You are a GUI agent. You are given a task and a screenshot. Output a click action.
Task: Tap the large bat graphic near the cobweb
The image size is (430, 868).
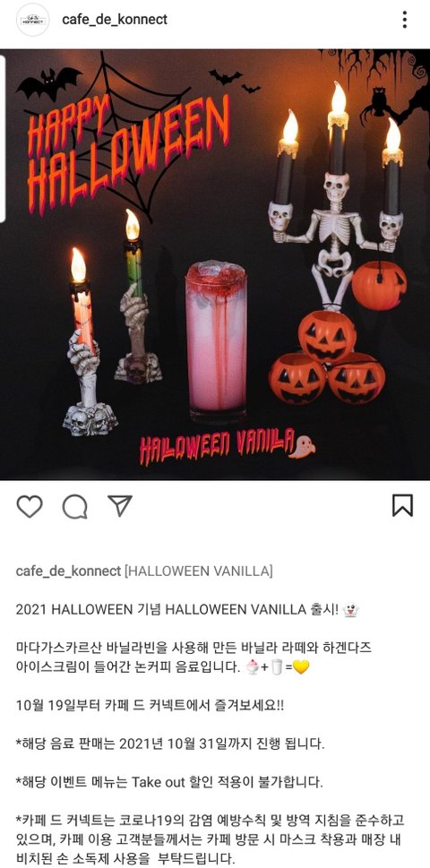48,83
